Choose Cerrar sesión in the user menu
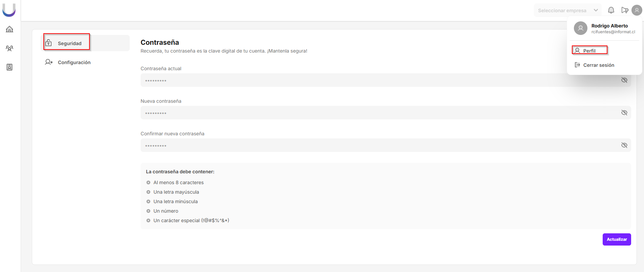Image resolution: width=644 pixels, height=272 pixels. 598,65
